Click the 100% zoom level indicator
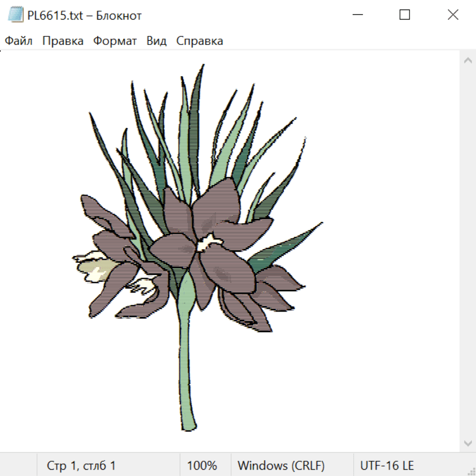This screenshot has height=476, width=476. point(202,466)
